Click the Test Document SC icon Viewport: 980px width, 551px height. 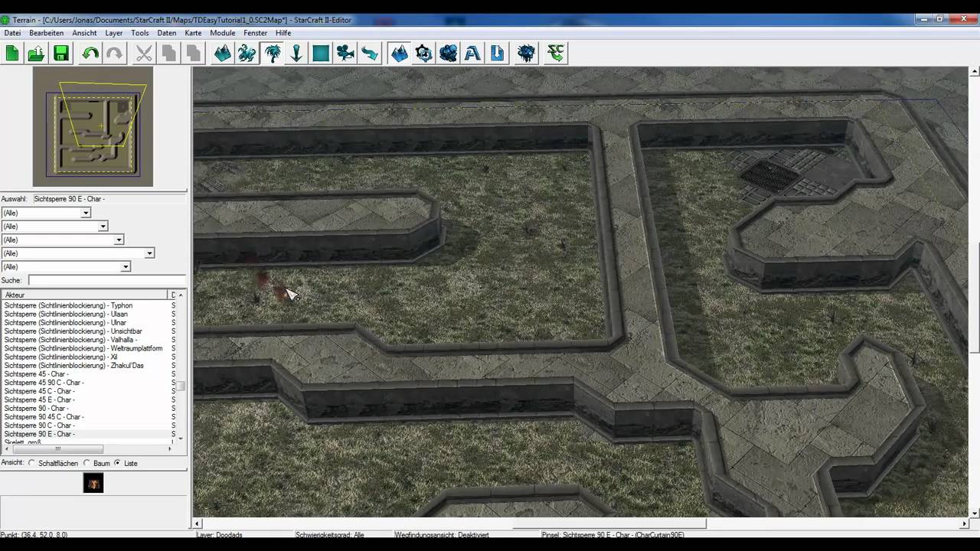555,53
